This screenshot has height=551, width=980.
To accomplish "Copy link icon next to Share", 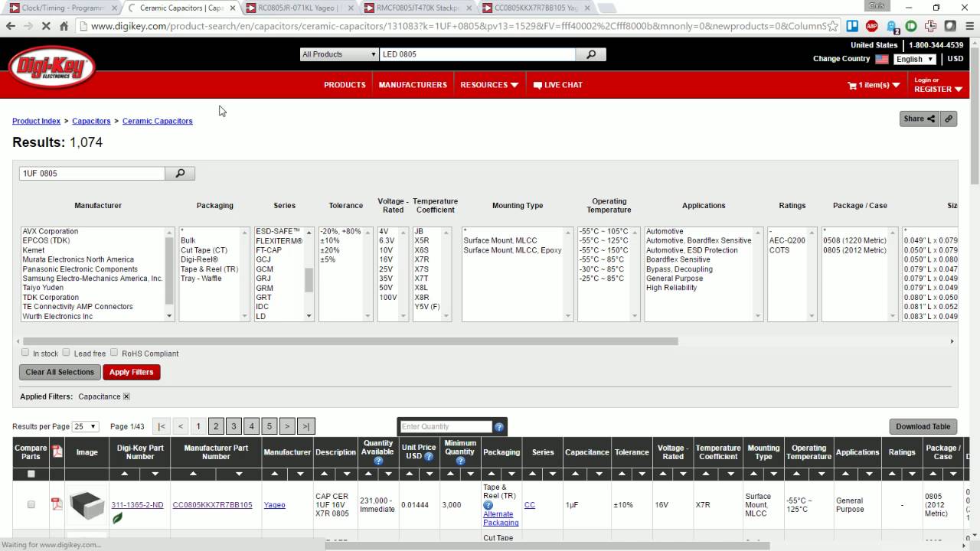I will 949,119.
